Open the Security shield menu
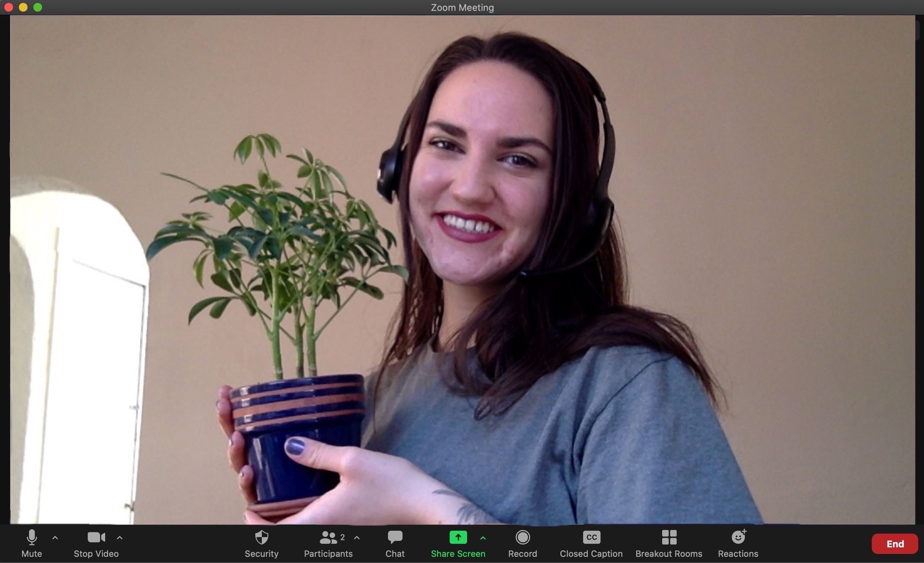 coord(261,543)
